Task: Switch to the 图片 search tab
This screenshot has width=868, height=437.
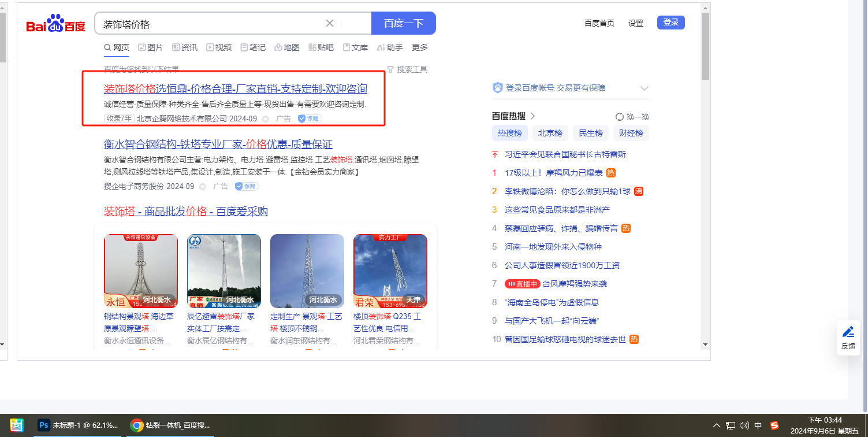Action: point(151,47)
